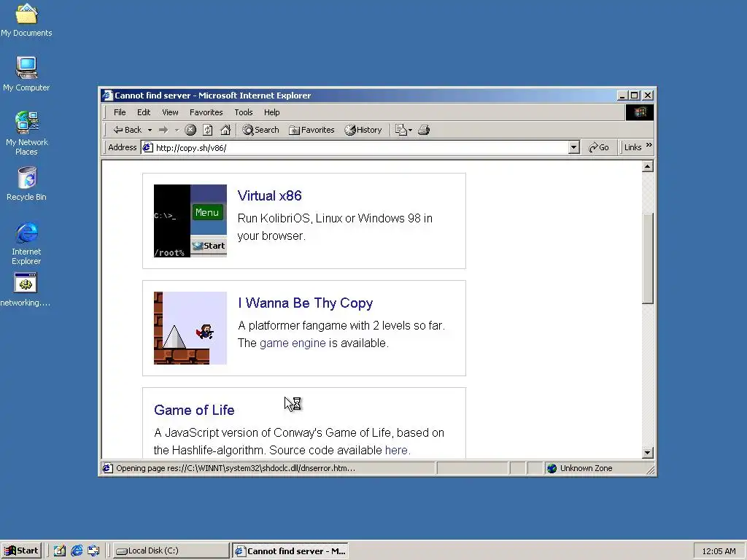Click the scrollbar down arrow
This screenshot has width=747, height=560.
647,453
